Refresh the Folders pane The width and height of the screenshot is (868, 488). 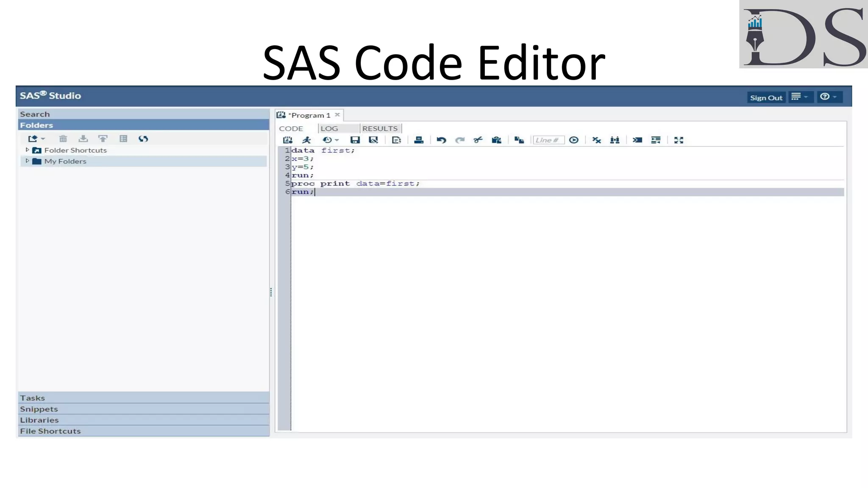click(x=143, y=139)
